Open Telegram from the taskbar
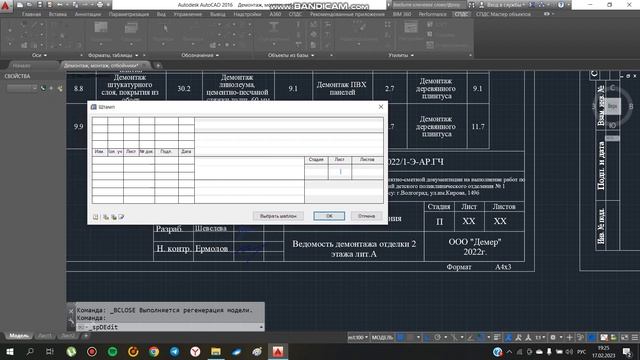 [x=175, y=351]
